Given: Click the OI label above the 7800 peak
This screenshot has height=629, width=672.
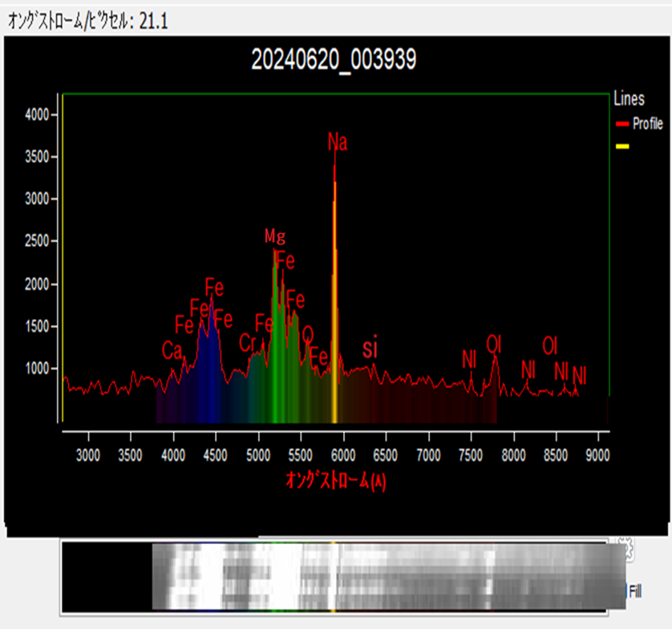Looking at the screenshot, I should coord(494,345).
